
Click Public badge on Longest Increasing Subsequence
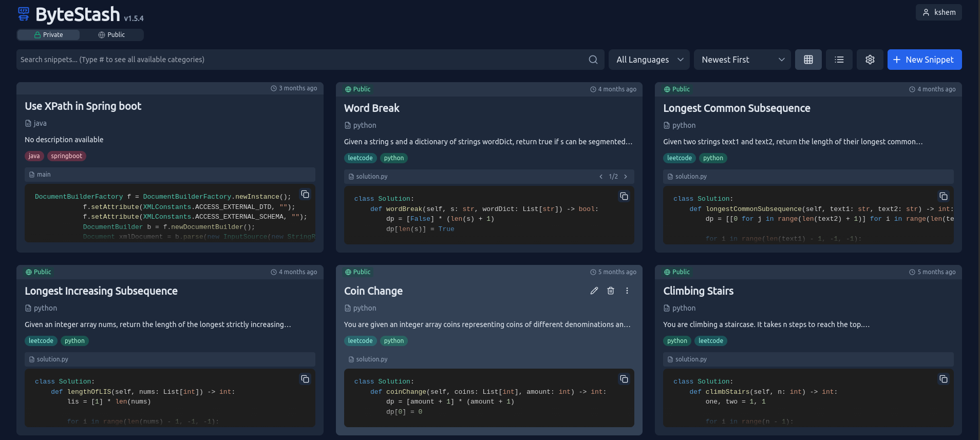39,272
